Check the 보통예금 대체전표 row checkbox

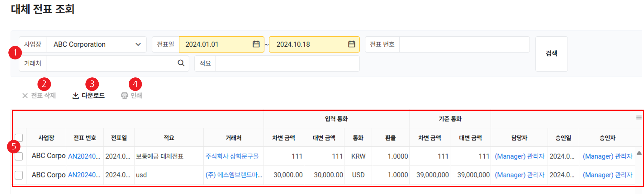tap(19, 156)
